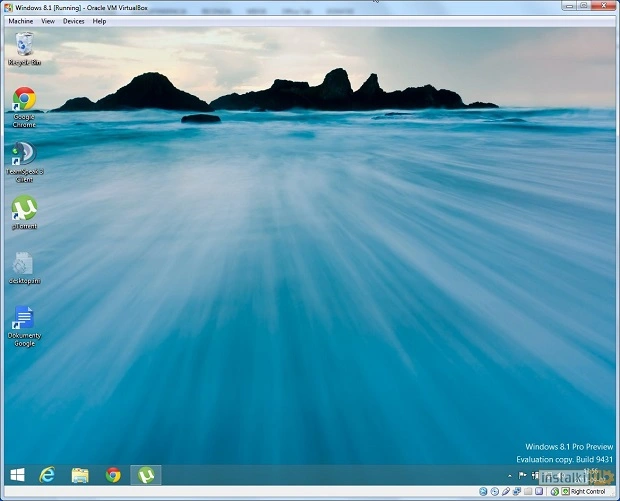Open the Machine menu in VirtualBox
The width and height of the screenshot is (620, 501).
tap(21, 21)
